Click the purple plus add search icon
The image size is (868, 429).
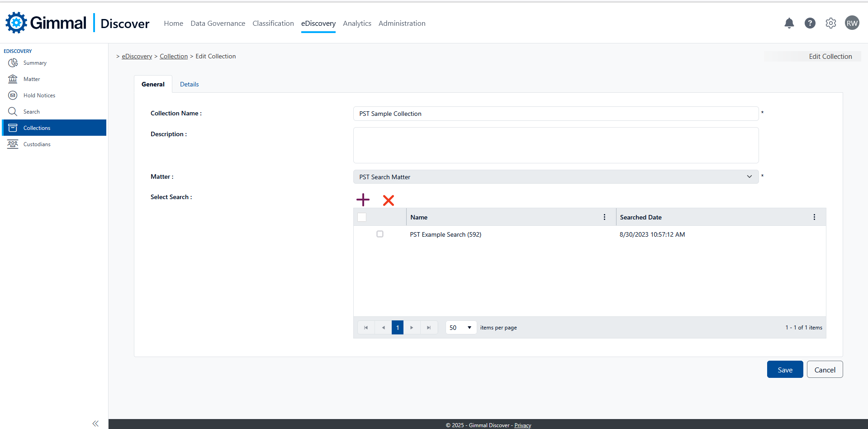(363, 200)
